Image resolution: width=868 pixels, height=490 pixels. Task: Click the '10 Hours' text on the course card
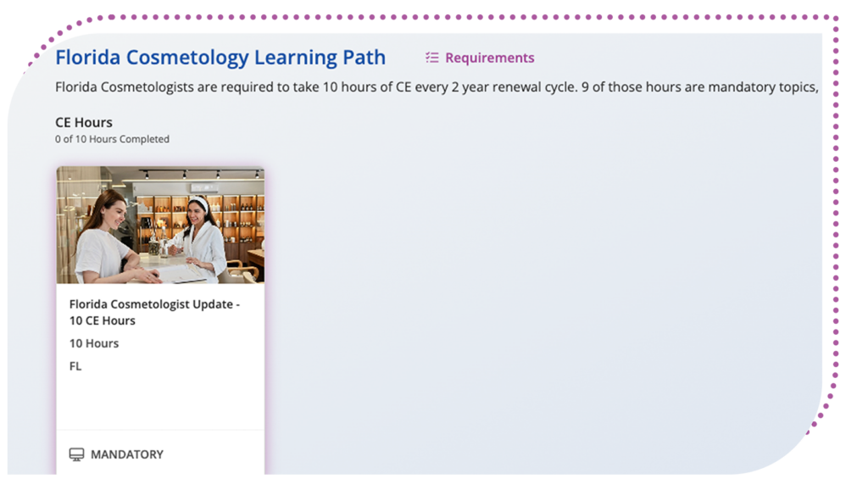[94, 343]
